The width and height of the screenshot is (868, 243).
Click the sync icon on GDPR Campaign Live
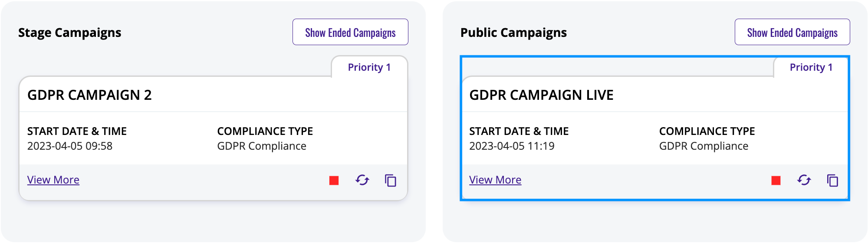click(804, 180)
